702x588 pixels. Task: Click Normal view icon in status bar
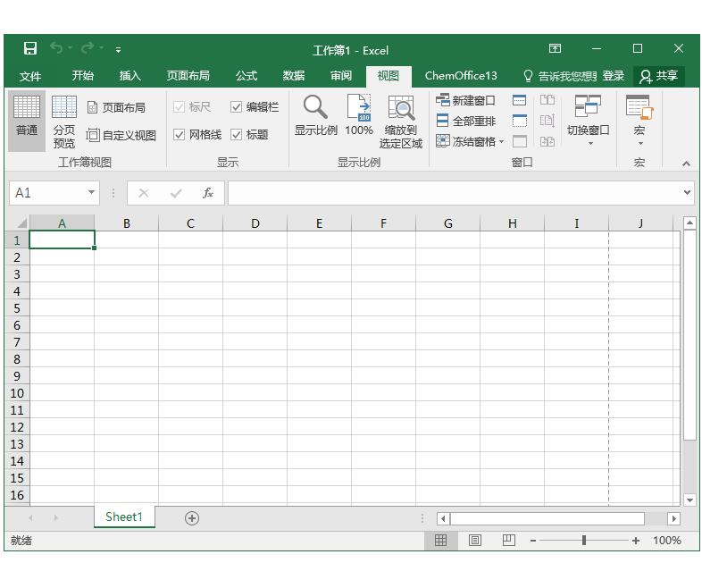pos(440,540)
